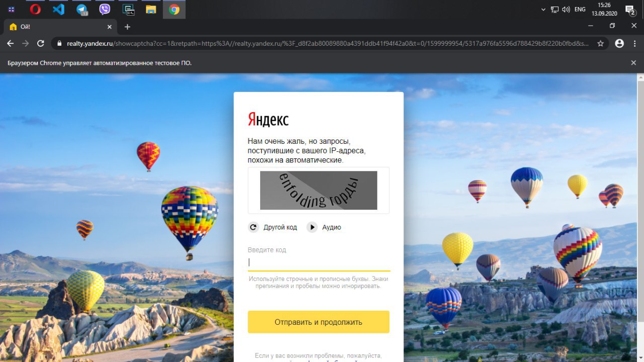
Task: Open Visual Studio Code from taskbar
Action: [59, 9]
